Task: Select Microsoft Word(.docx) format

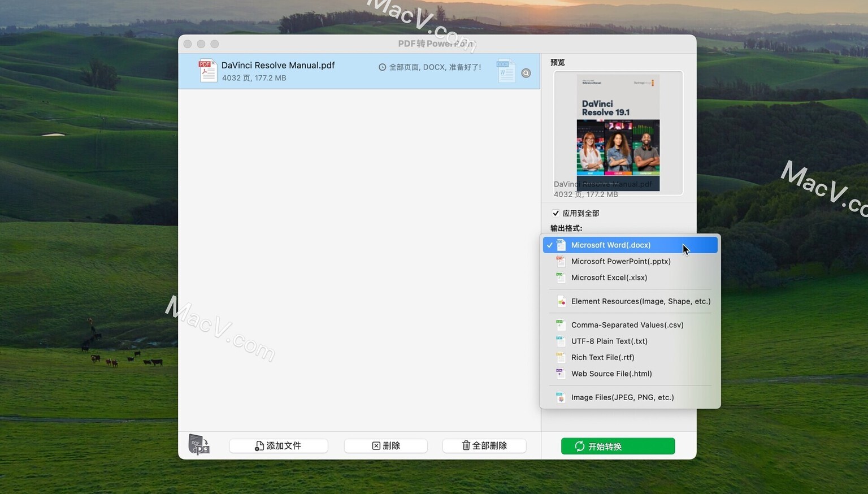Action: pyautogui.click(x=630, y=245)
